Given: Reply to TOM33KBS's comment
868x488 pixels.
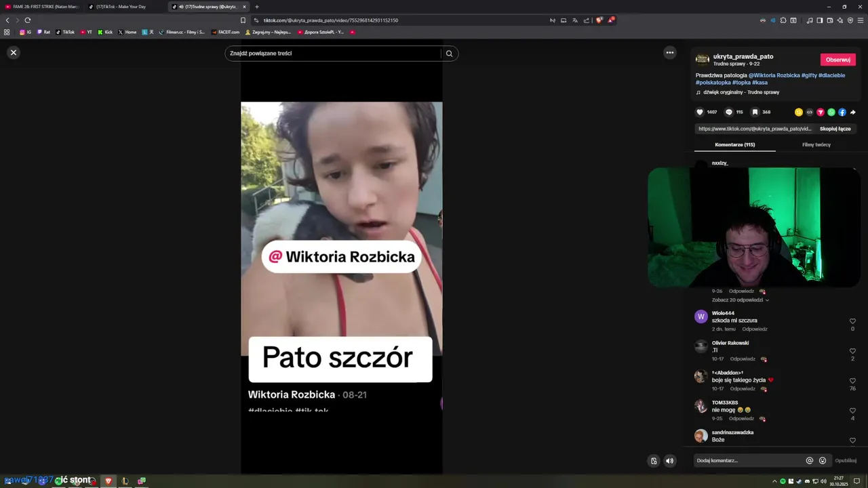Looking at the screenshot, I should pyautogui.click(x=741, y=419).
